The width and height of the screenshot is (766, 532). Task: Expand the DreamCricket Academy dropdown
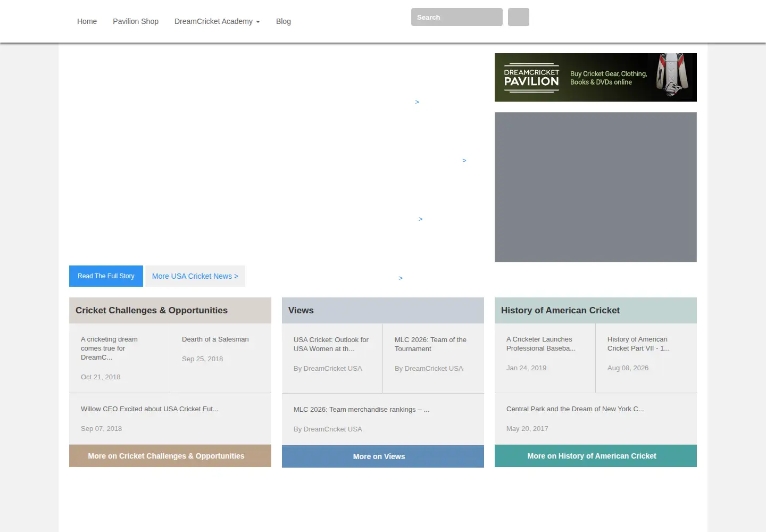click(217, 21)
